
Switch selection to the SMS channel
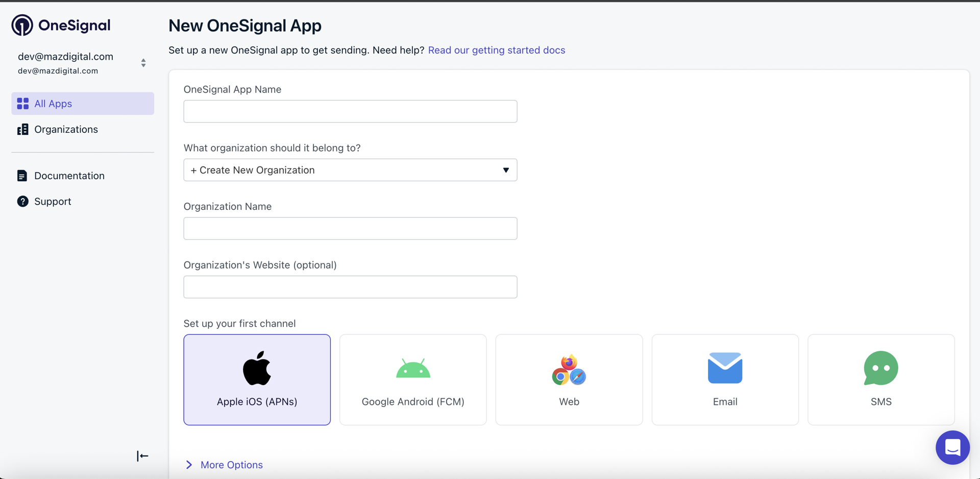[881, 380]
